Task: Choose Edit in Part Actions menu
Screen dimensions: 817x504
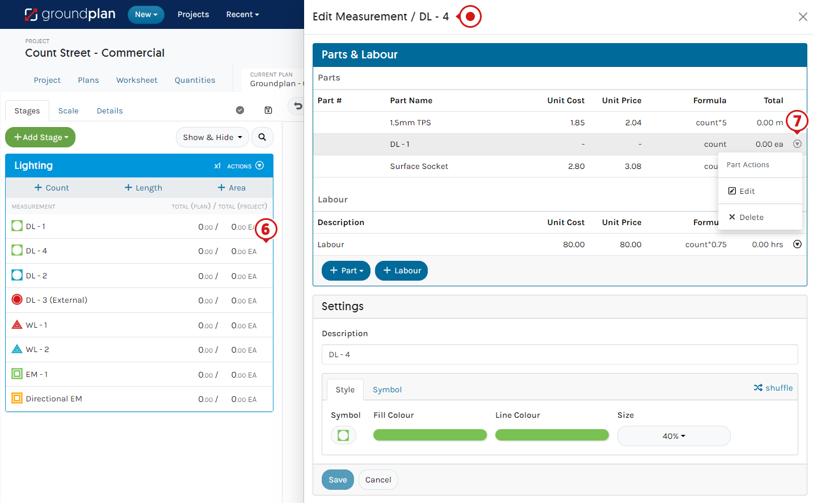Action: pyautogui.click(x=760, y=191)
